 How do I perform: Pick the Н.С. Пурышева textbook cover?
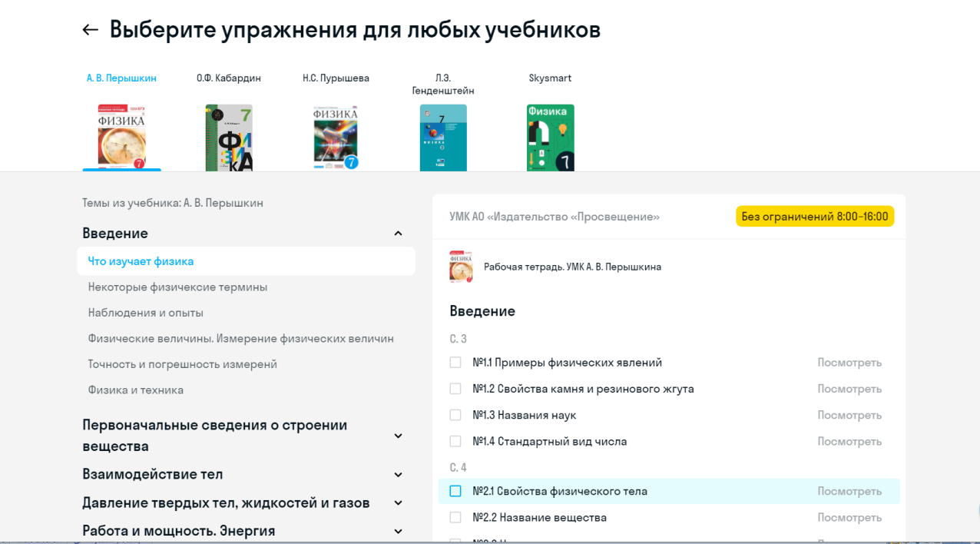pyautogui.click(x=336, y=138)
